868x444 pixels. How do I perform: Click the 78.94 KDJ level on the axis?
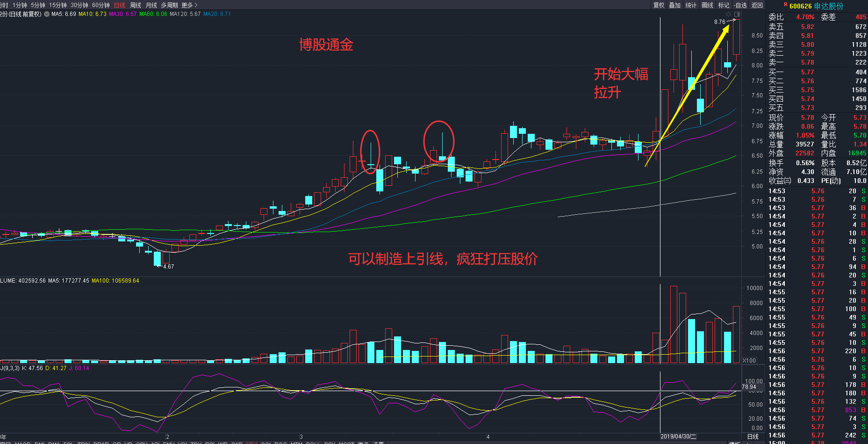tap(749, 387)
